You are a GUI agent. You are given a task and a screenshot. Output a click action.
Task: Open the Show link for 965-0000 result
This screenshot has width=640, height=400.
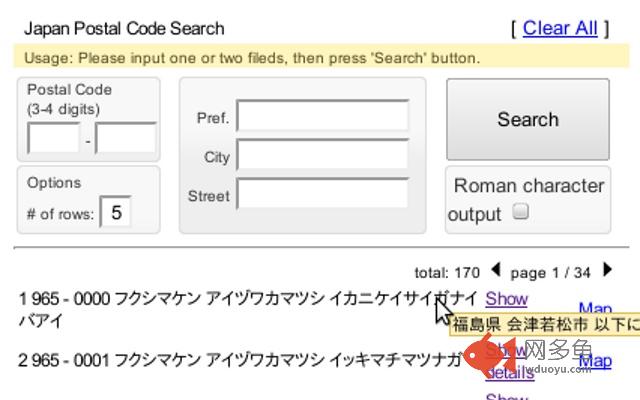(507, 299)
